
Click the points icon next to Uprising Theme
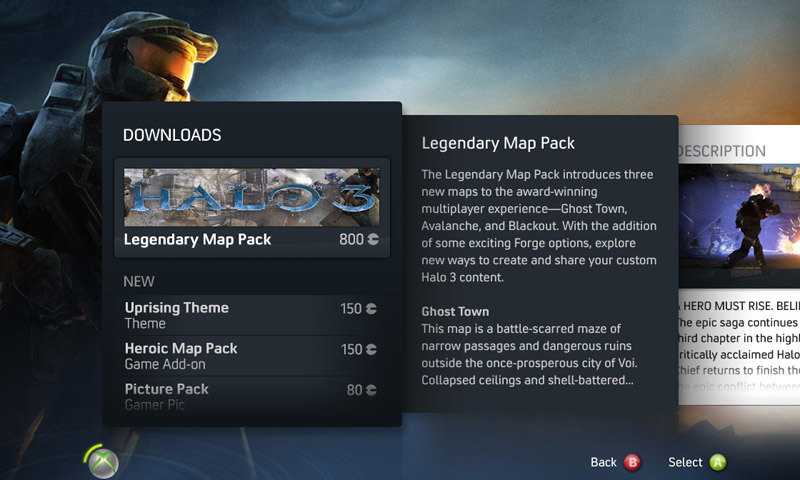pos(371,309)
